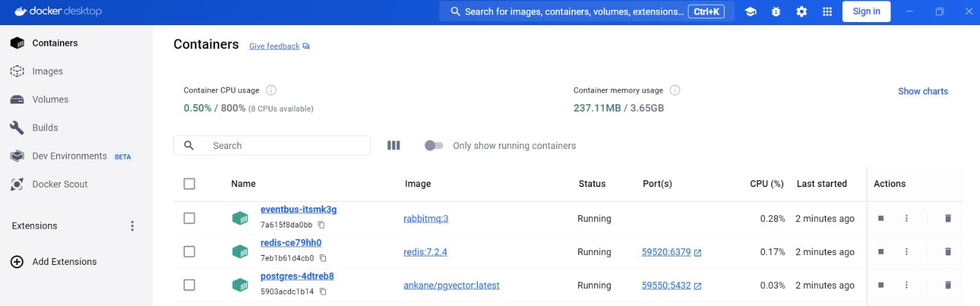The width and height of the screenshot is (980, 306).
Task: Open the redis:7.2.4 image link
Action: pos(425,251)
